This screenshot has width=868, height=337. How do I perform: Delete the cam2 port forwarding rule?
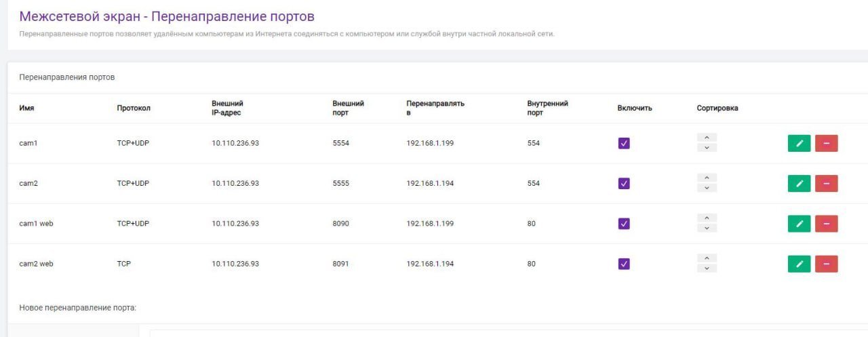[826, 184]
